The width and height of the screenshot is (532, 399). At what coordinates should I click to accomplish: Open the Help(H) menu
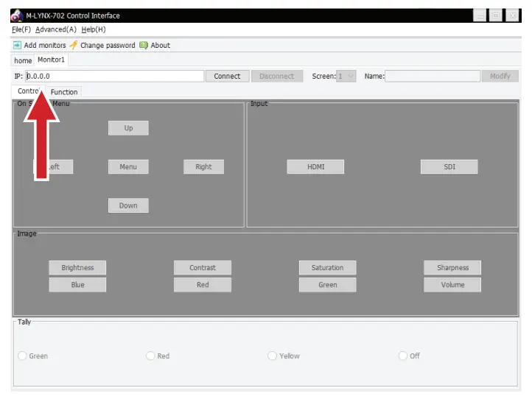pos(94,29)
